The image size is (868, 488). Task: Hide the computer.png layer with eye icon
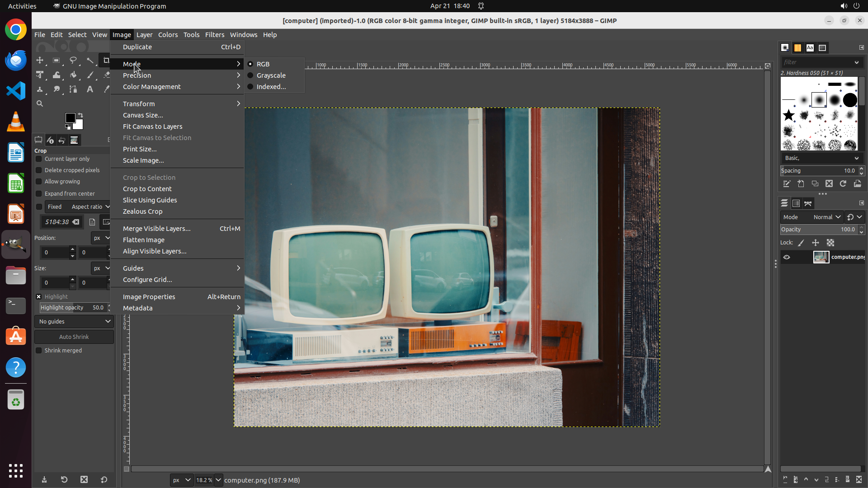tap(787, 257)
